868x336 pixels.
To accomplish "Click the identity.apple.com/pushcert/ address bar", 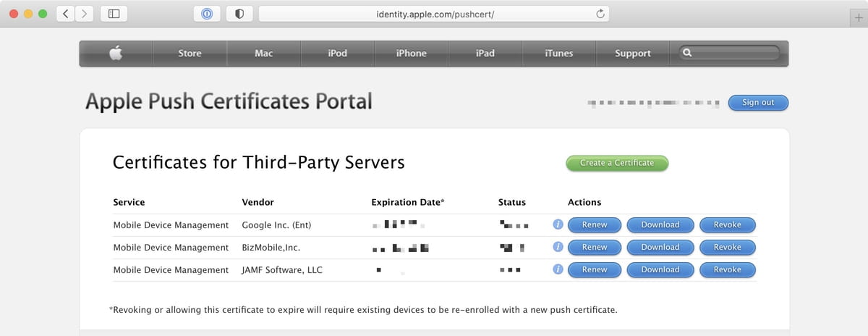I will 434,14.
